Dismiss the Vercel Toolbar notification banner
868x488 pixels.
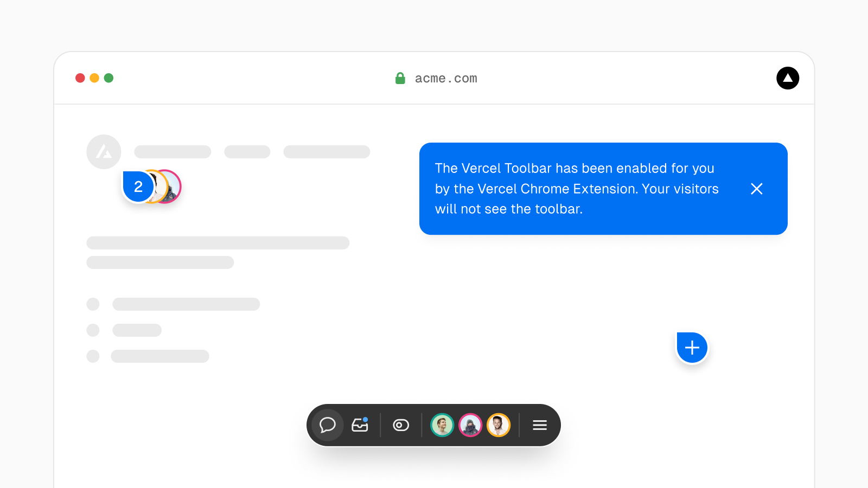click(x=757, y=189)
